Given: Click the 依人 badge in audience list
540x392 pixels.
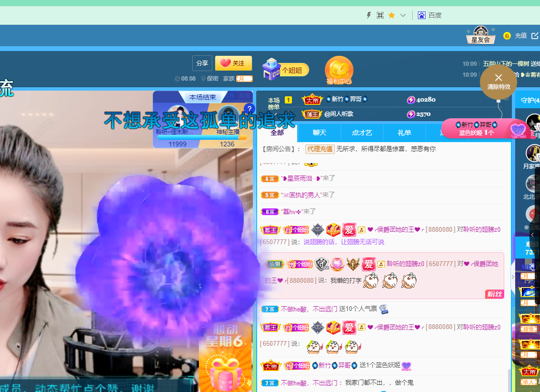Looking at the screenshot, I should click(x=529, y=382).
